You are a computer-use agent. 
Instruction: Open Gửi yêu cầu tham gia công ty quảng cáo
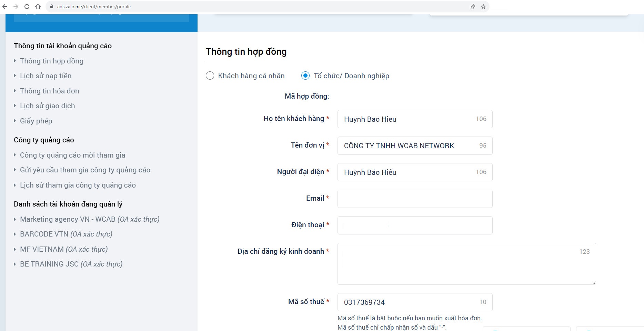[x=85, y=170]
